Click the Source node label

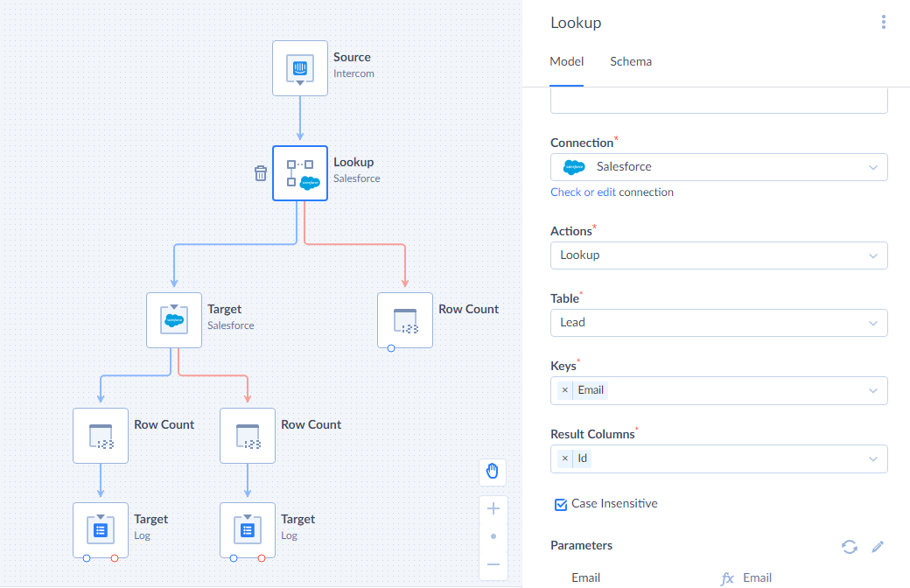[352, 57]
